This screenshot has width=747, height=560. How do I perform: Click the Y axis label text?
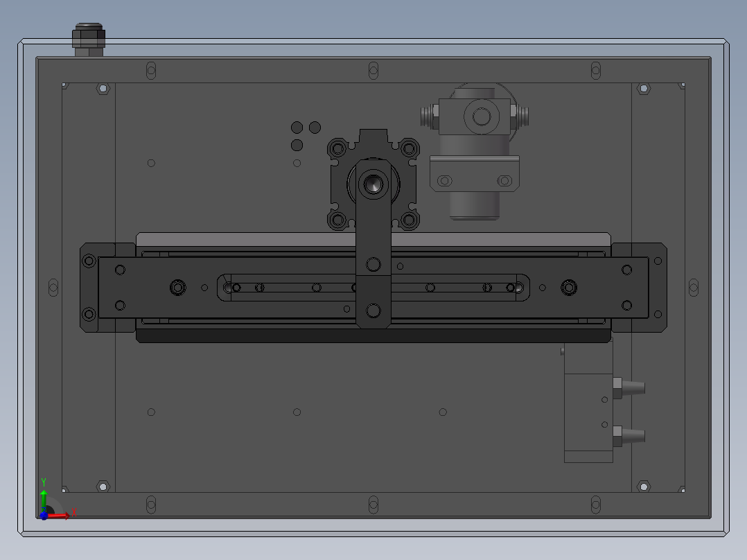point(44,480)
